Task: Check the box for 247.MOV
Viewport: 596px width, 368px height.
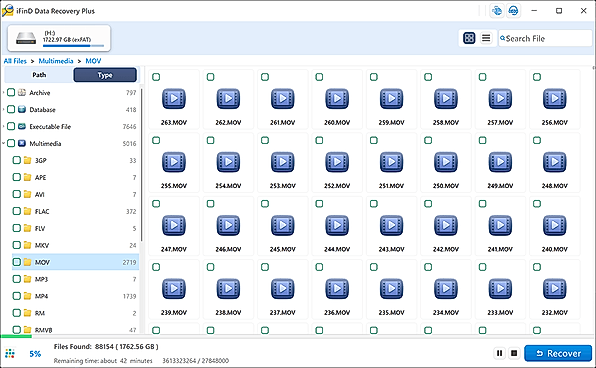Action: [x=156, y=204]
